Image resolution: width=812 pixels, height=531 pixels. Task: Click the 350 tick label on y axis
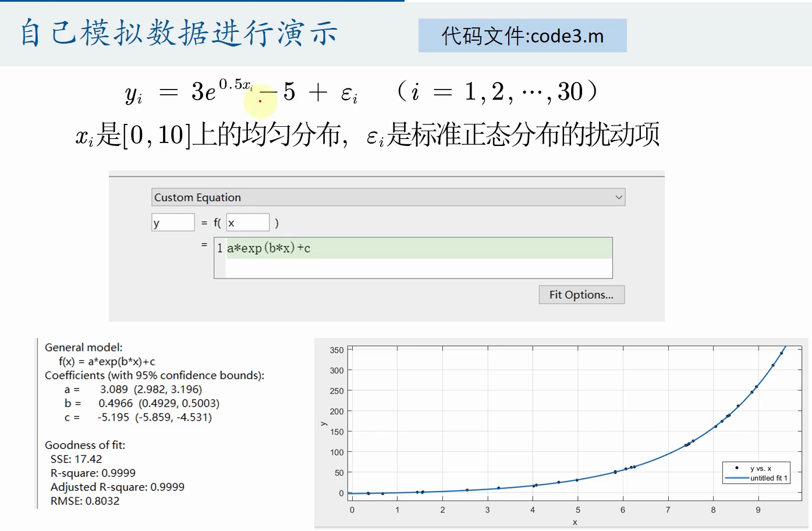click(x=336, y=350)
